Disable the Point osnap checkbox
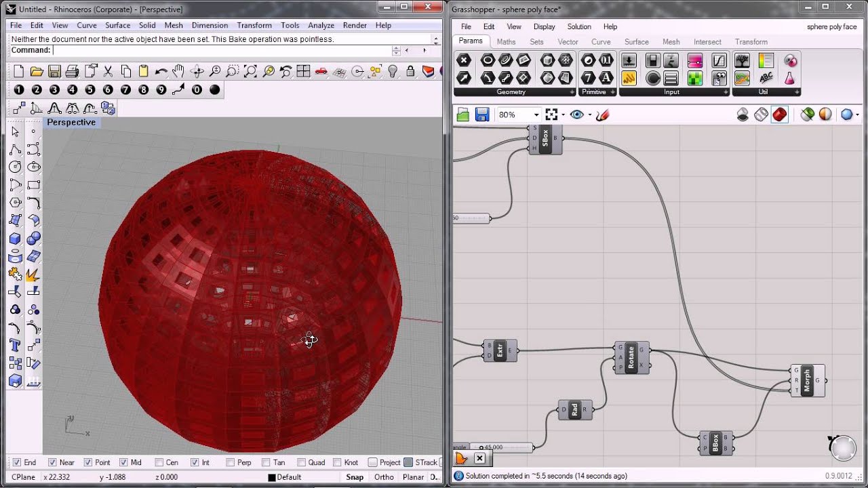 (x=87, y=462)
